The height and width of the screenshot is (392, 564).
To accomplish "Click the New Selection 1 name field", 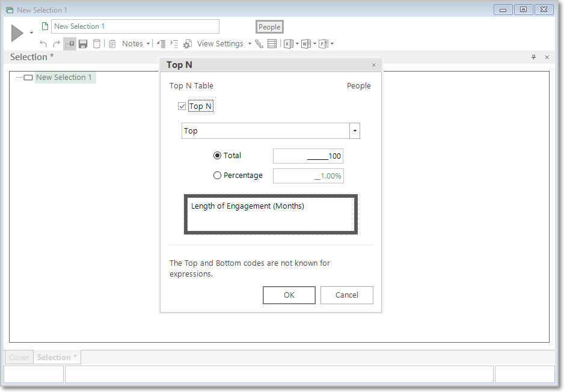I will click(135, 26).
